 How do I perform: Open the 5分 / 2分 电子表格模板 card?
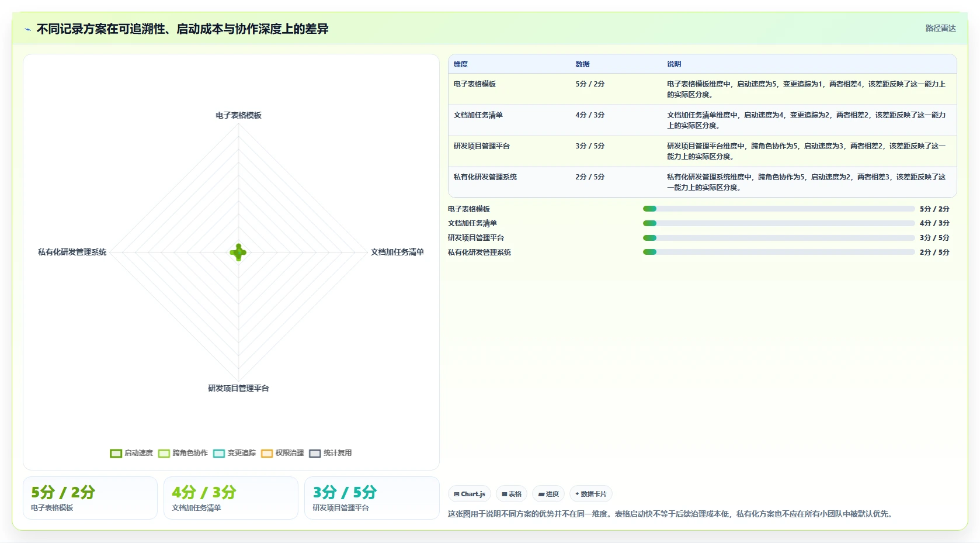click(x=90, y=498)
